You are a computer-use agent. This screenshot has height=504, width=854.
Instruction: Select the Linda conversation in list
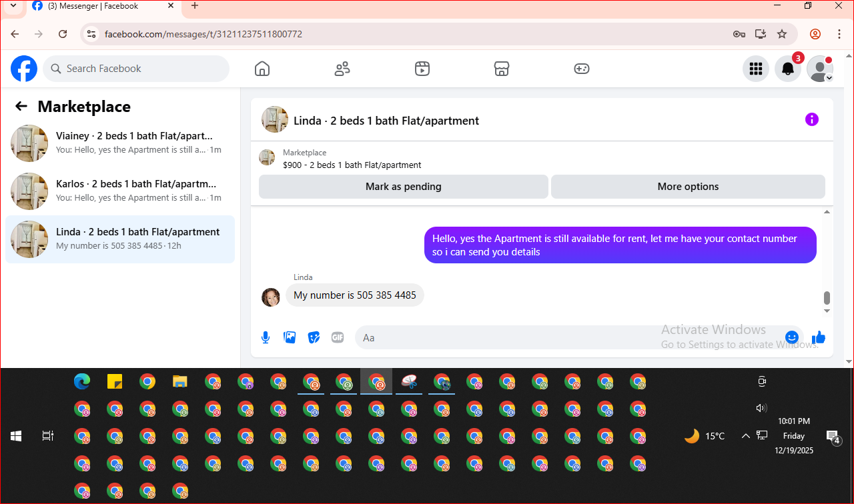[120, 239]
